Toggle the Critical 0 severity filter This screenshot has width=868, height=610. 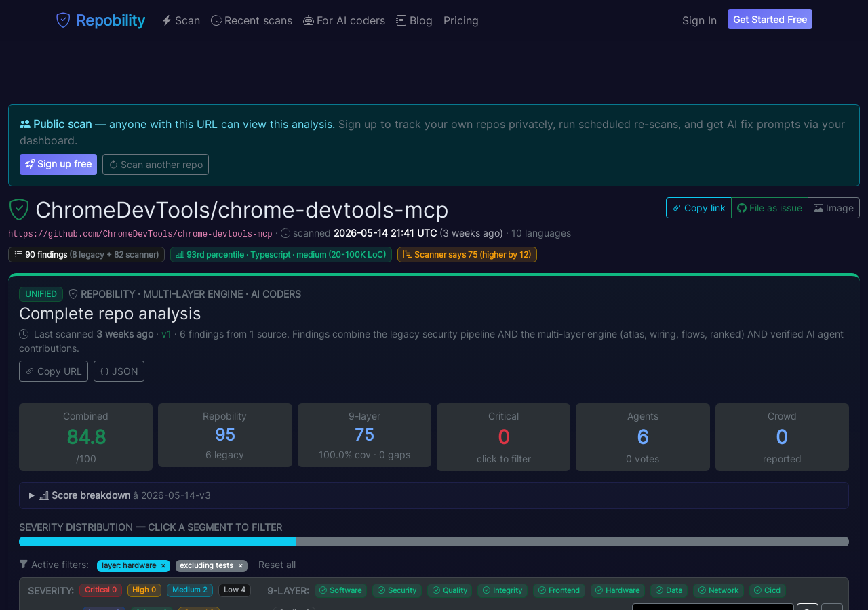(x=100, y=590)
